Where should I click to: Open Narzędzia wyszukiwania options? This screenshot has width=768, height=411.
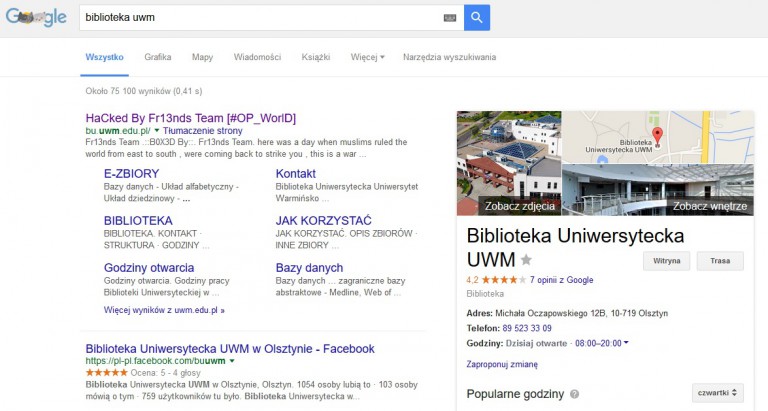pyautogui.click(x=449, y=57)
